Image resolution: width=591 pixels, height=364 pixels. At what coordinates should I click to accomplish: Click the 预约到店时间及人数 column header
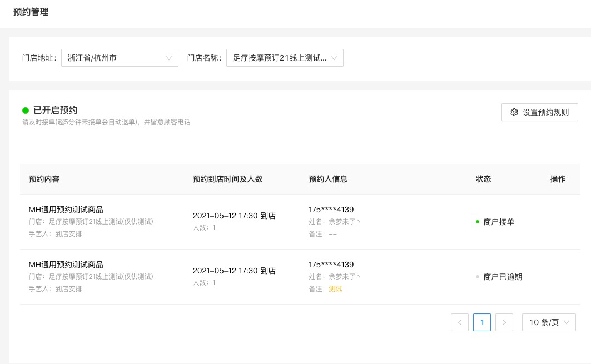pos(227,179)
